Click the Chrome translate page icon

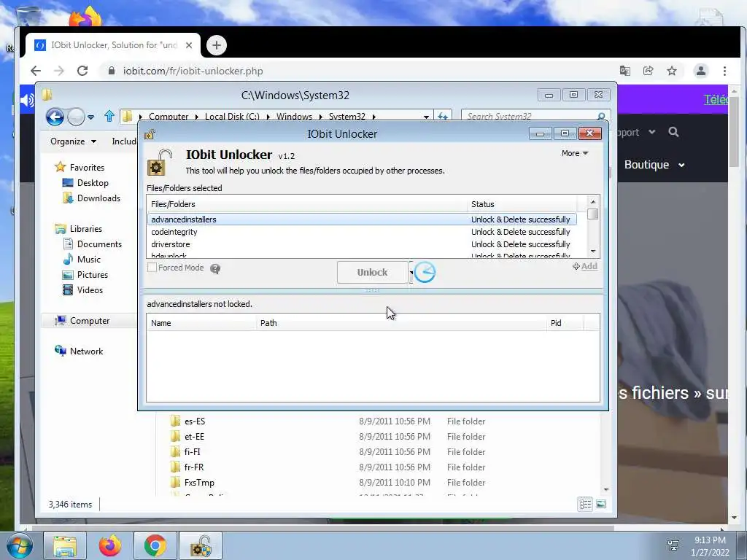(625, 71)
